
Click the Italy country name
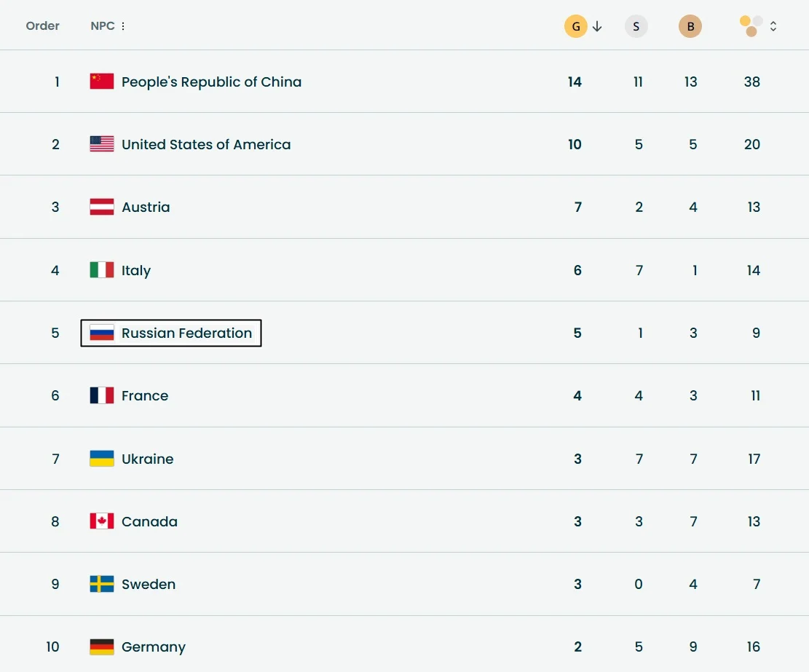[136, 270]
